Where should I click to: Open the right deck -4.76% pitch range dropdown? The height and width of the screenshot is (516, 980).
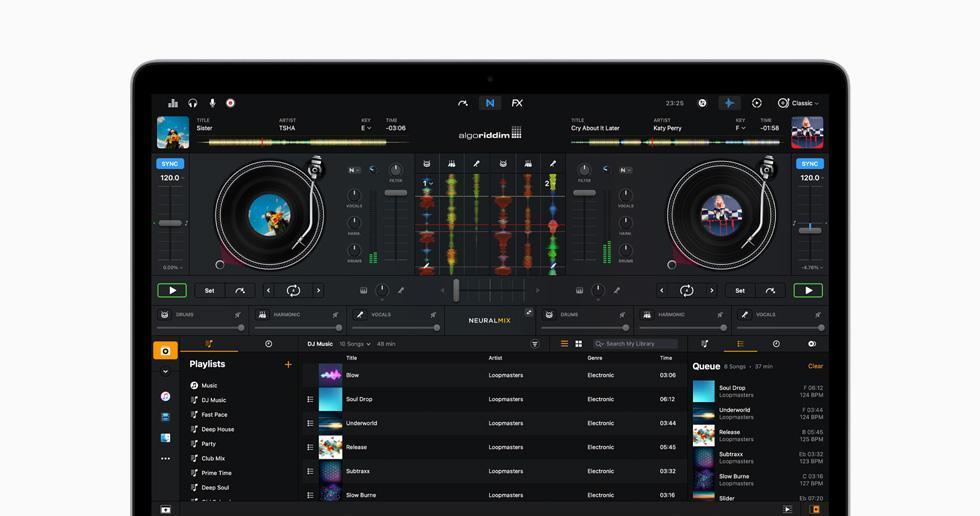pyautogui.click(x=812, y=267)
